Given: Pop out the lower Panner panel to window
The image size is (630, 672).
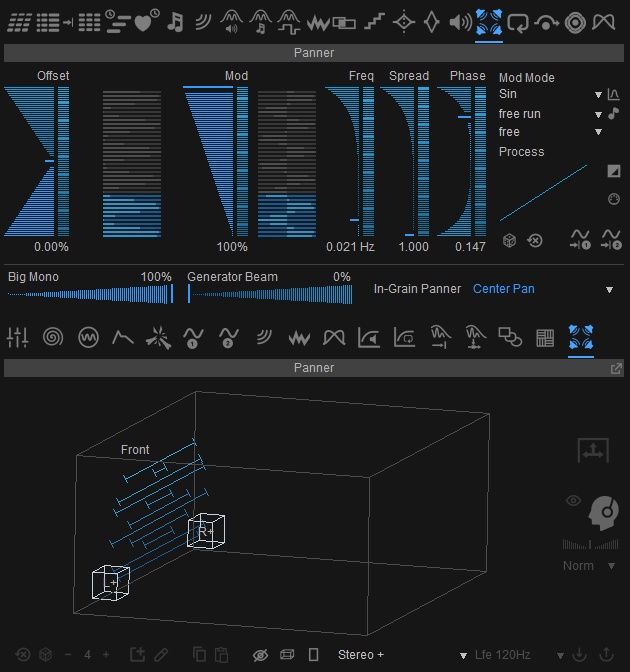Looking at the screenshot, I should point(616,369).
